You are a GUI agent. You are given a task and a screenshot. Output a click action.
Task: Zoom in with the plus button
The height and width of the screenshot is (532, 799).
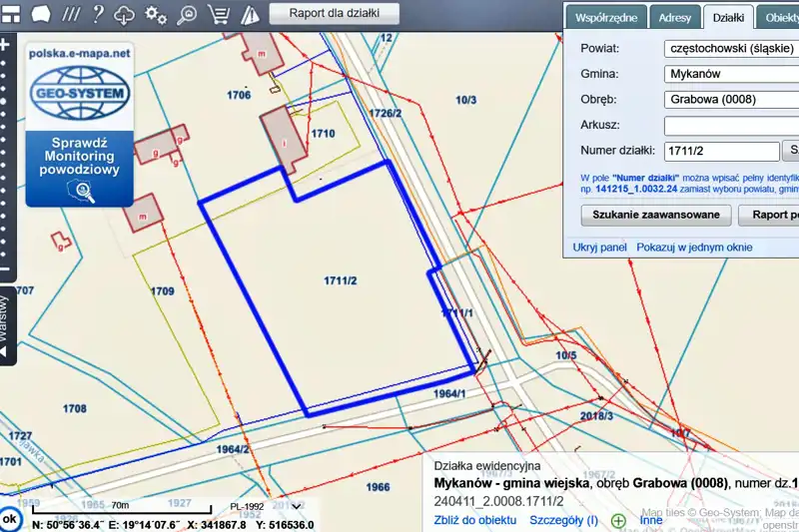[5, 45]
